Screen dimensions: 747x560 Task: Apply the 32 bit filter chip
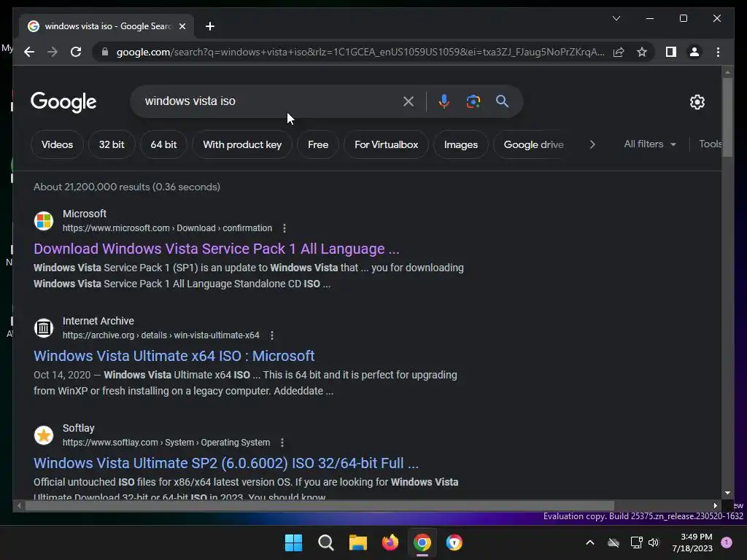[x=112, y=144]
